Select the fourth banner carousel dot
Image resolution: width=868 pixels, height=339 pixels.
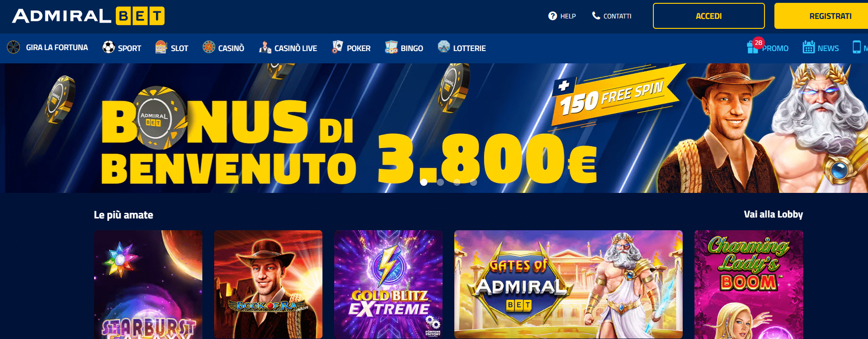(x=473, y=182)
